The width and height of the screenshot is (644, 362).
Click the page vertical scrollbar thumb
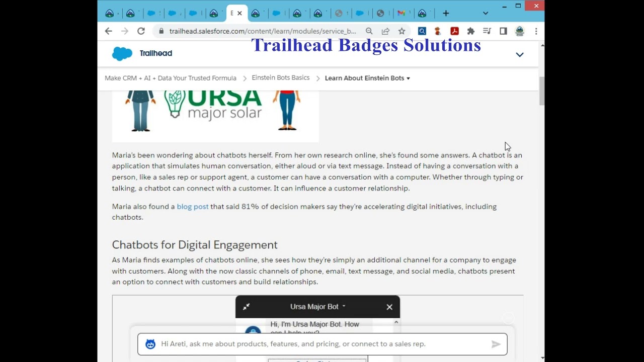coord(542,91)
